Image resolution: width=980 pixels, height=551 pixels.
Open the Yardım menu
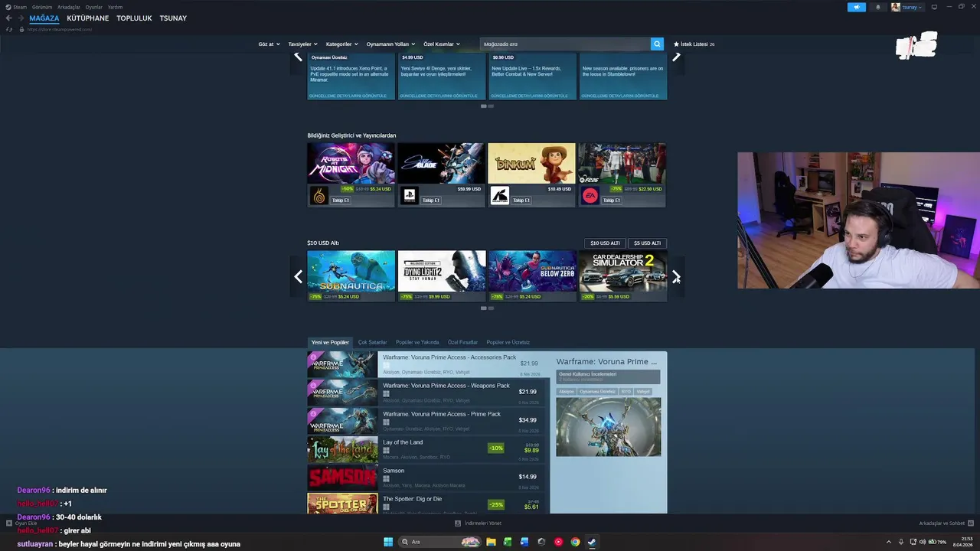tap(115, 7)
